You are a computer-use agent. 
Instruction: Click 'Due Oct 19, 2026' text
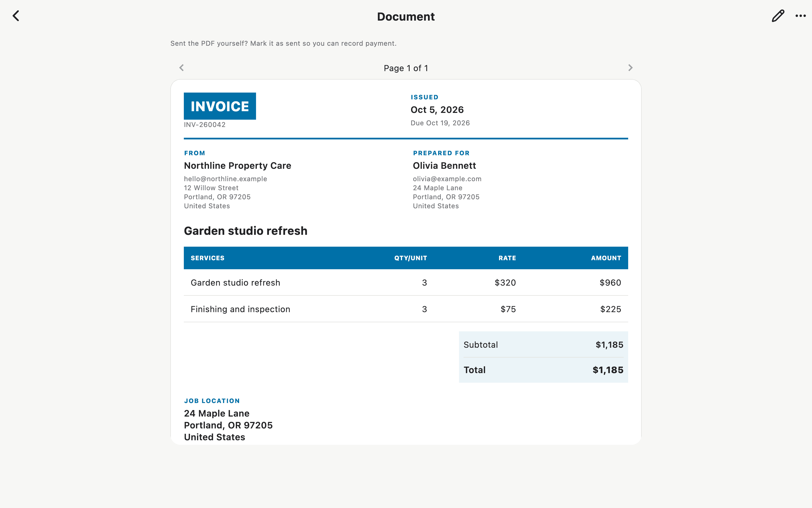[440, 123]
